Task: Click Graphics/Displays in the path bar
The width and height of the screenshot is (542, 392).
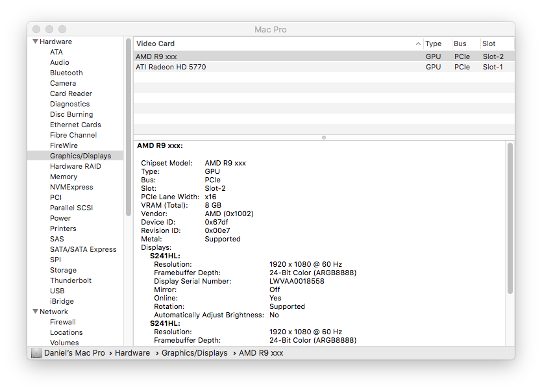Action: pyautogui.click(x=195, y=353)
